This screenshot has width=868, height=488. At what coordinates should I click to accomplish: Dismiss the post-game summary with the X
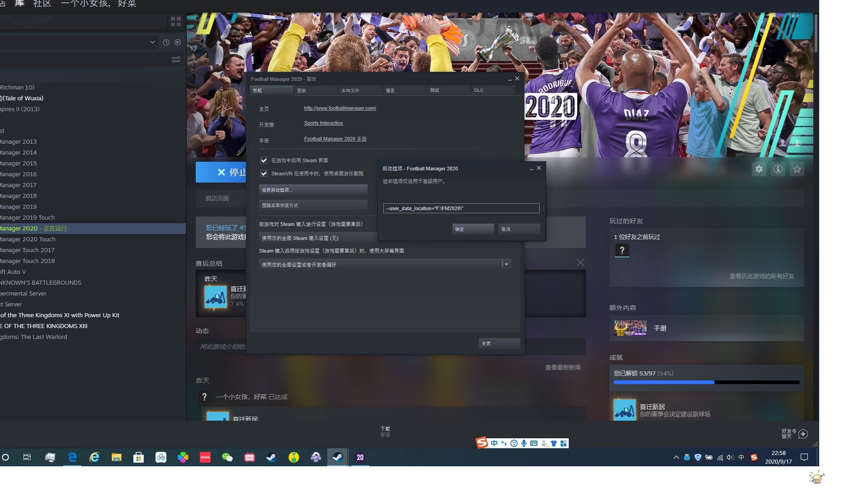coord(580,263)
